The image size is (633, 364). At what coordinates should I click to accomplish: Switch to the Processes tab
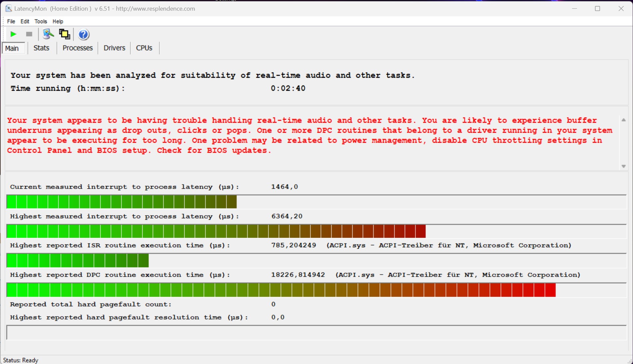pyautogui.click(x=78, y=48)
